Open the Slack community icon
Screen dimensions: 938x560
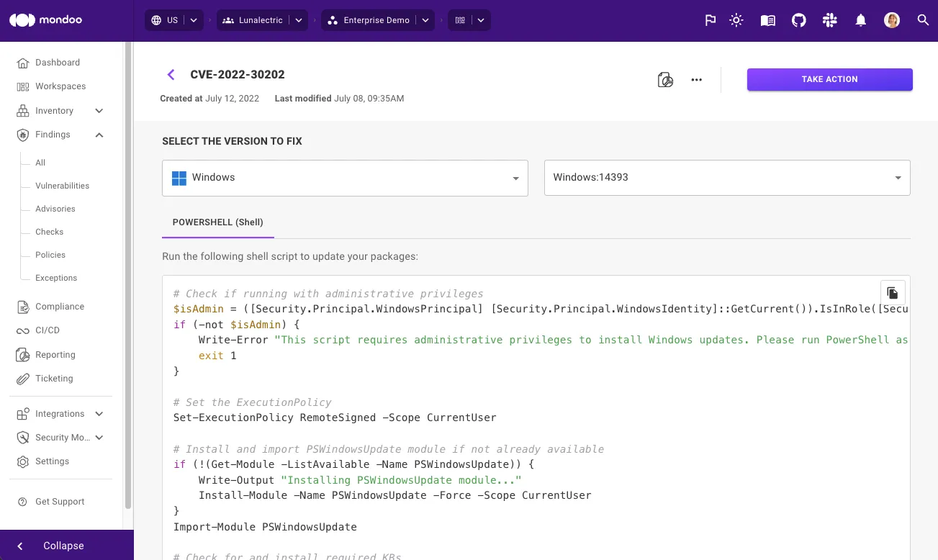click(830, 20)
